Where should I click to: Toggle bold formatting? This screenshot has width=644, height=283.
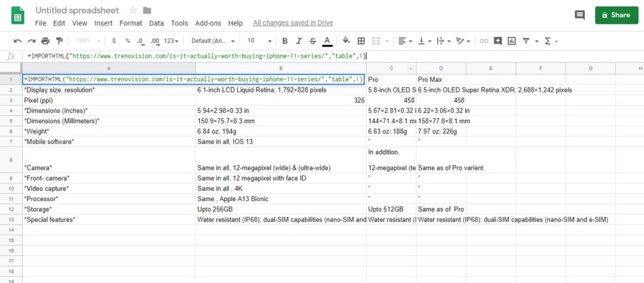[x=285, y=41]
